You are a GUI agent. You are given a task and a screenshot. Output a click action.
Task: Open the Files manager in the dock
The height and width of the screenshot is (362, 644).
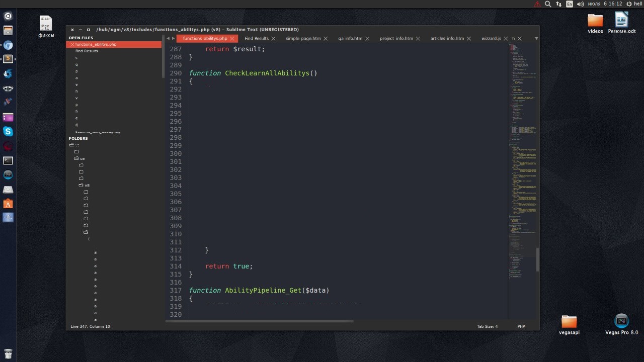coord(8,31)
